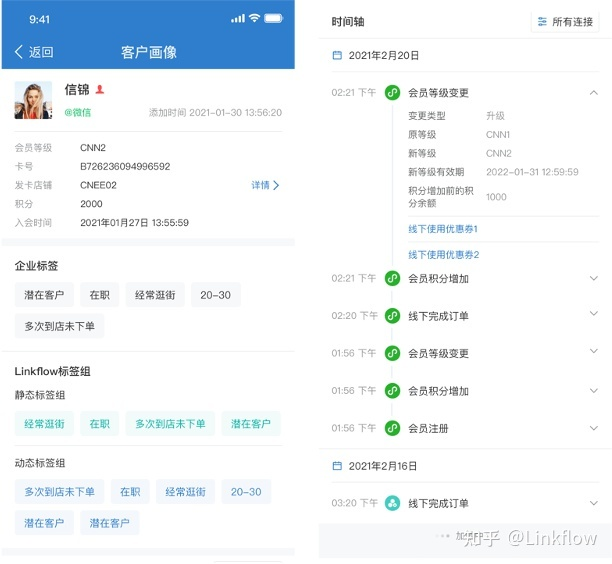The image size is (612, 564).
Task: Select 经常逛街 in static tag group
Action: pos(44,424)
